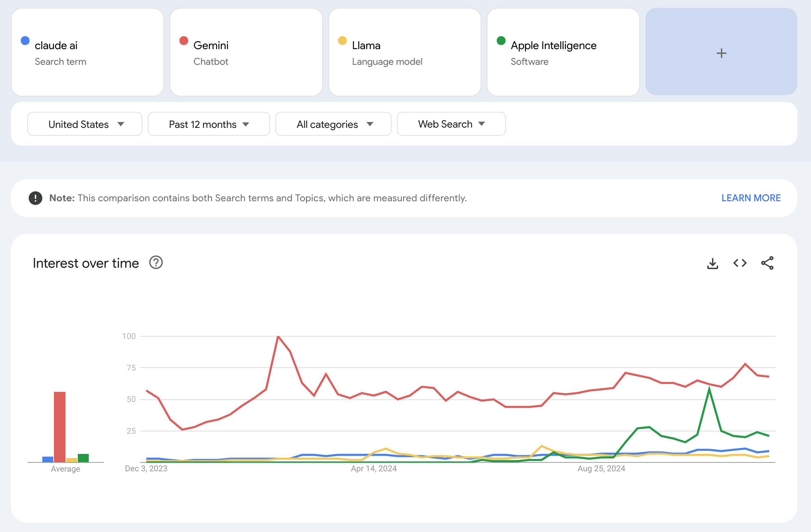Image resolution: width=811 pixels, height=532 pixels.
Task: Click the plus icon to add comparison
Action: pos(721,53)
